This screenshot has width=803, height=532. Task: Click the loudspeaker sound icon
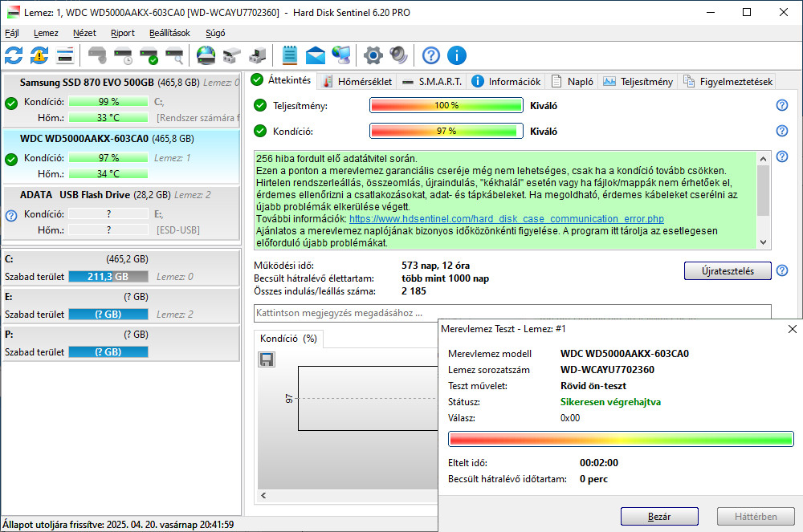tap(398, 55)
